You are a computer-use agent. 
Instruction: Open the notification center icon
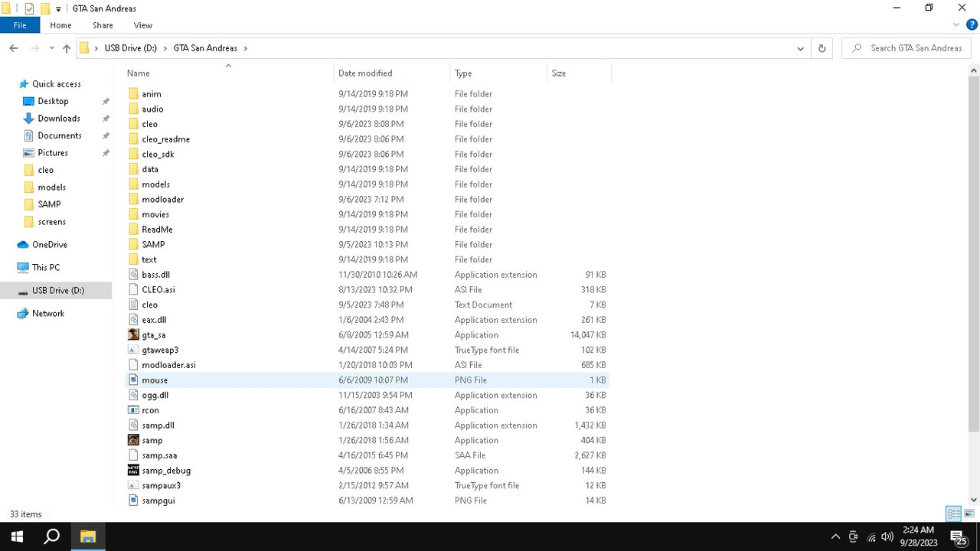coord(957,536)
